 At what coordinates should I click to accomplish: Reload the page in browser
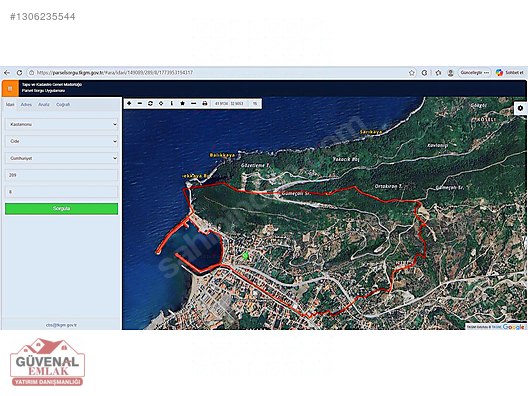point(20,73)
